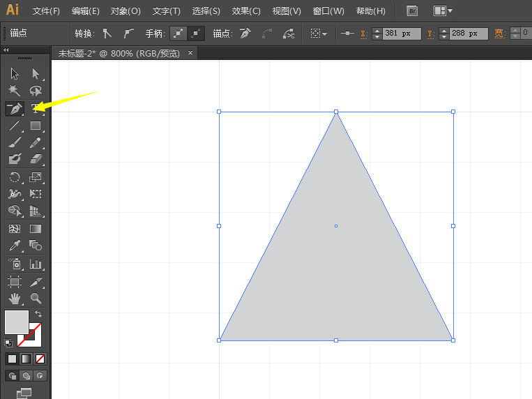Step the Y value spinner arrows
Screen dimensions: 532x399
[443, 33]
